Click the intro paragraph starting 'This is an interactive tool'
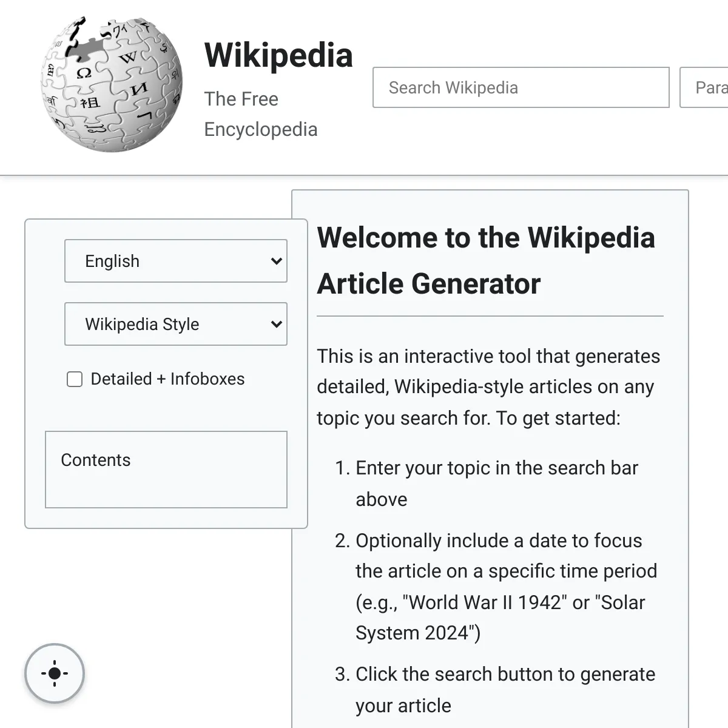This screenshot has width=728, height=728. (x=488, y=387)
